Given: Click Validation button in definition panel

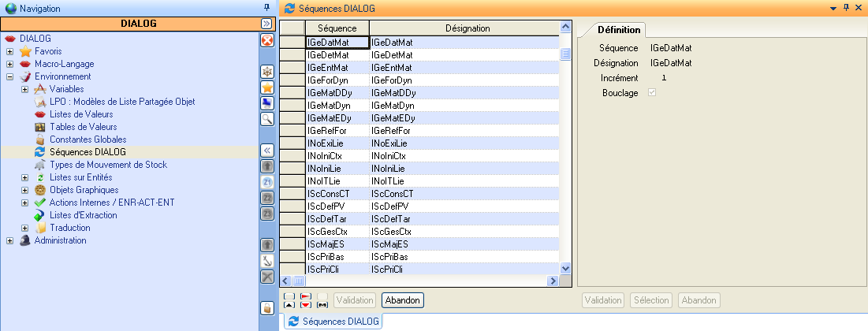Looking at the screenshot, I should 603,300.
